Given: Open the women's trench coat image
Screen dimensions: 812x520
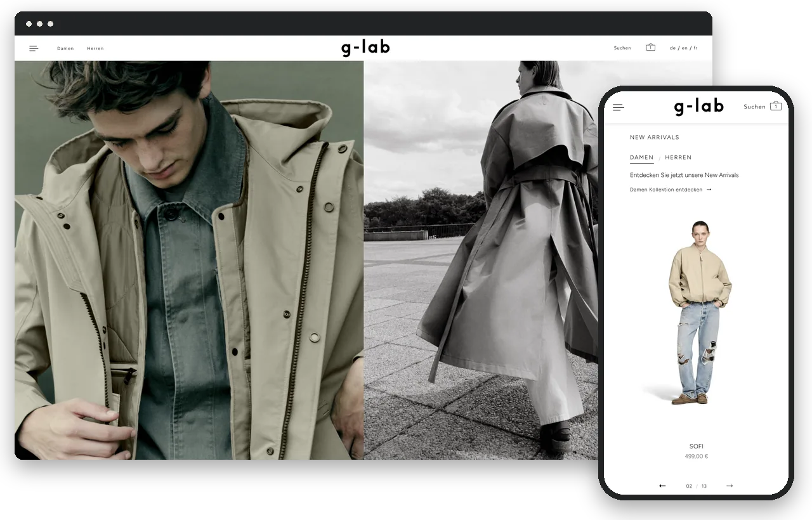Looking at the screenshot, I should 481,260.
